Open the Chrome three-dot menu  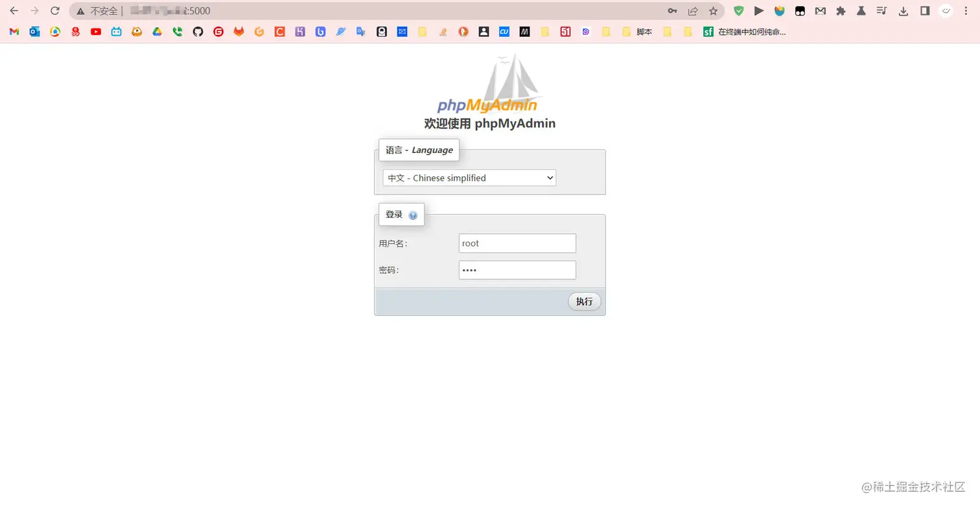pyautogui.click(x=966, y=10)
